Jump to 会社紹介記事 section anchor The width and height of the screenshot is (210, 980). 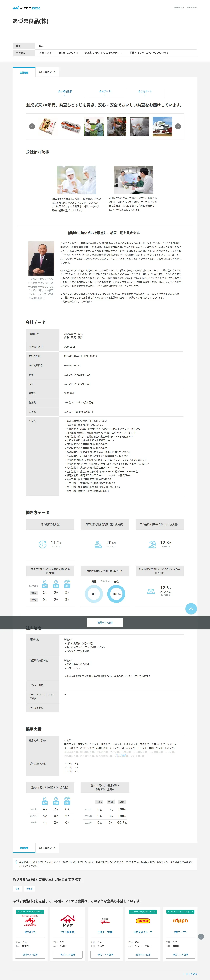click(65, 92)
